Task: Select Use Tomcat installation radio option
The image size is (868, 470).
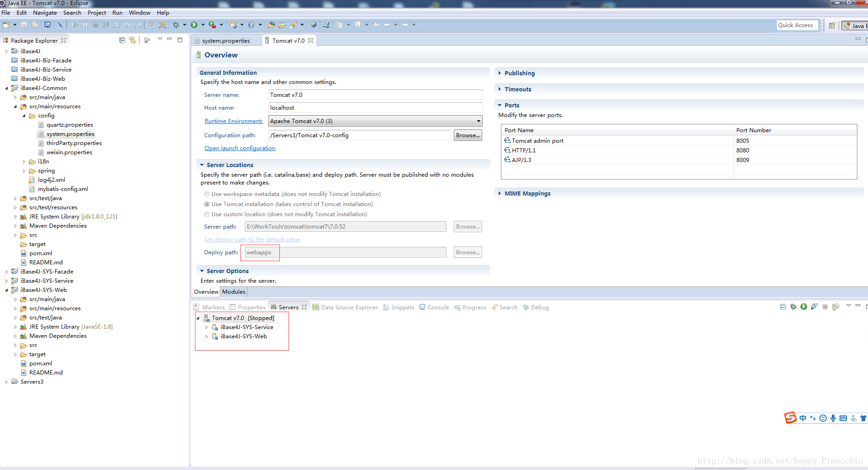Action: [x=207, y=204]
